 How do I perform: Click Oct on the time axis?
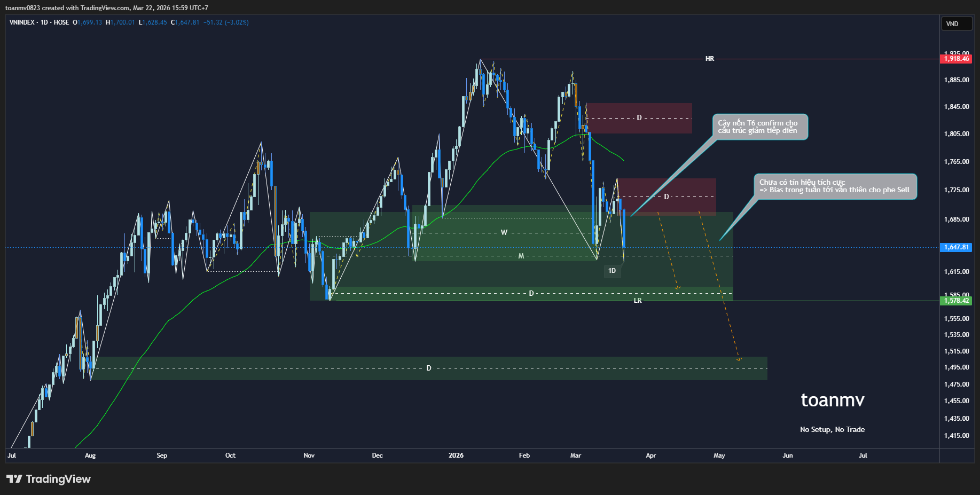pos(230,455)
